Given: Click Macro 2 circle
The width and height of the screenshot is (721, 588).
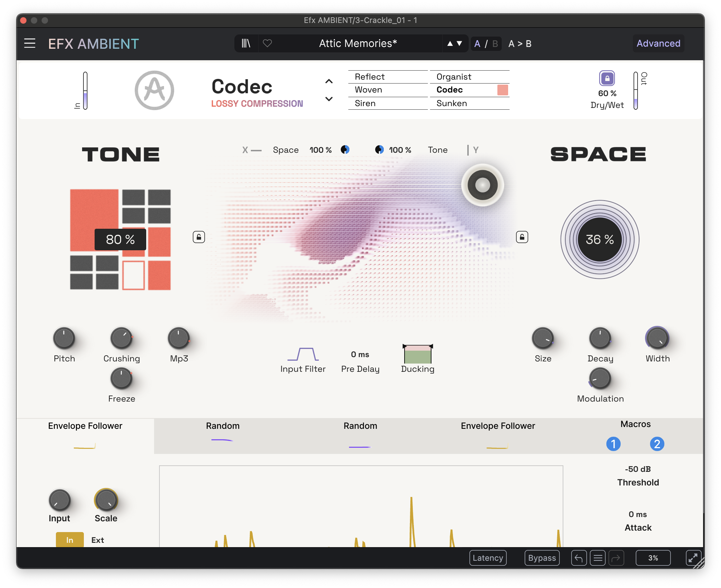Looking at the screenshot, I should [x=657, y=444].
